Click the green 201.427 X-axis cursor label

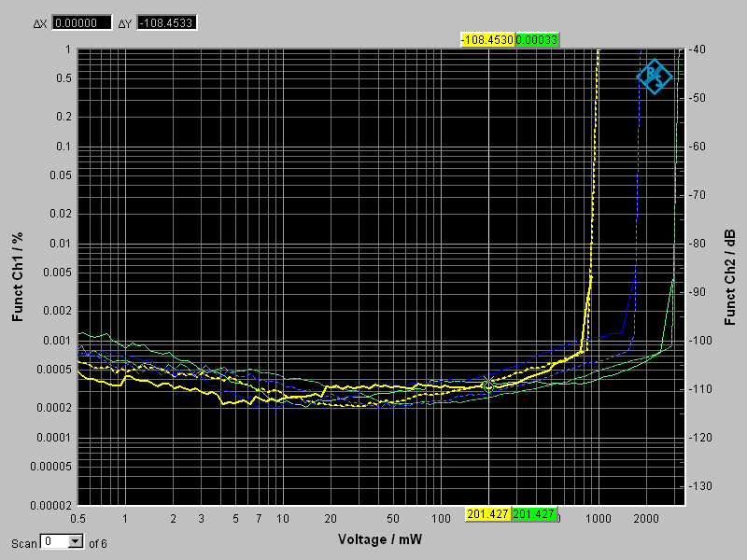(x=535, y=514)
